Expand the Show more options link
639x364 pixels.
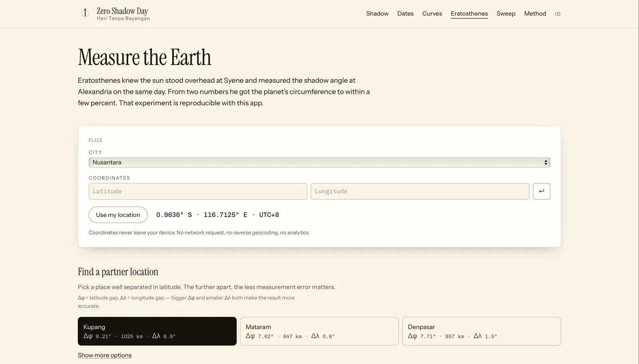pos(105,355)
